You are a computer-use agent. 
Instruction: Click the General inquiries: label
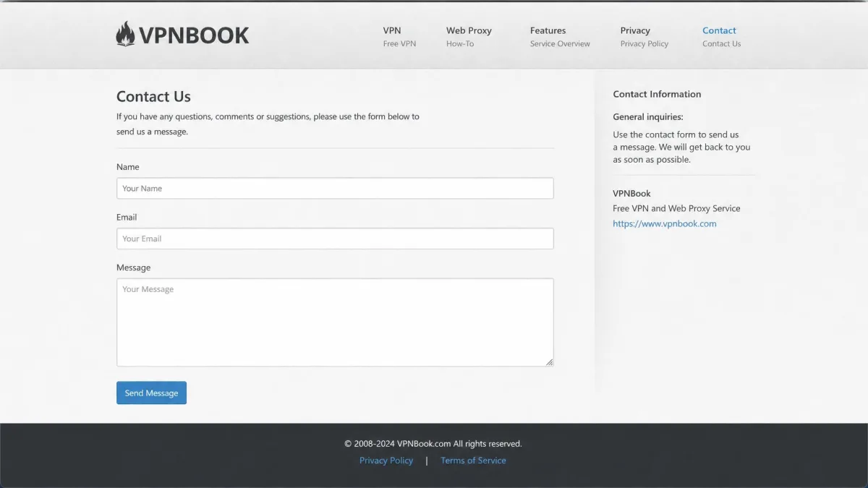click(648, 116)
